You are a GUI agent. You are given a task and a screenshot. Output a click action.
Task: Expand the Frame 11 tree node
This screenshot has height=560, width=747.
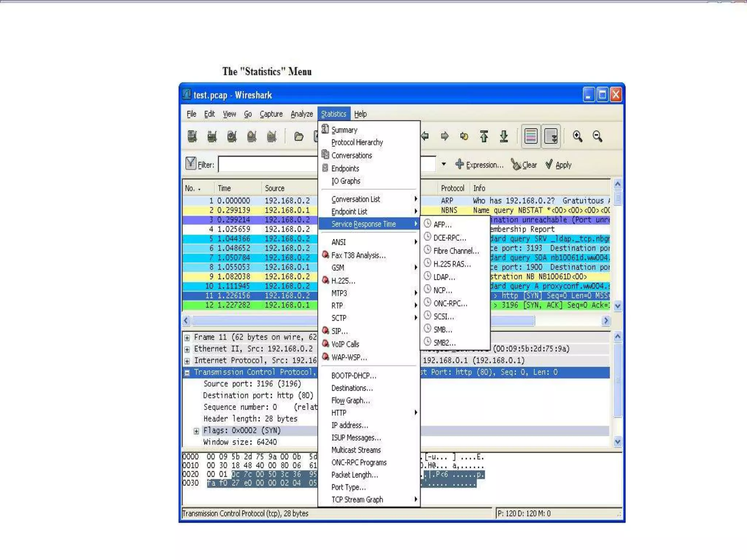187,338
